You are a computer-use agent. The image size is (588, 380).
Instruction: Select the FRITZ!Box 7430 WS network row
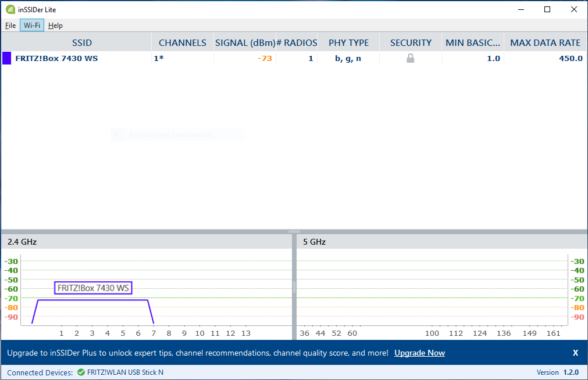click(x=294, y=58)
